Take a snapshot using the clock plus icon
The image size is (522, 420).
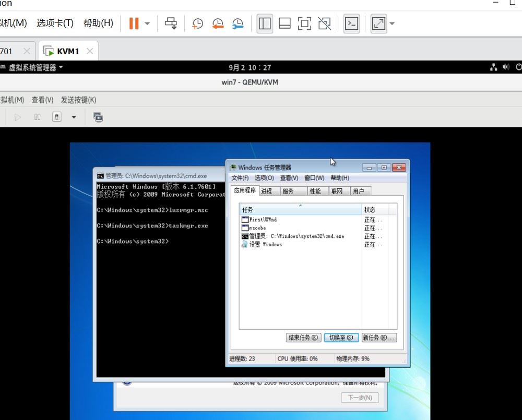pyautogui.click(x=197, y=23)
